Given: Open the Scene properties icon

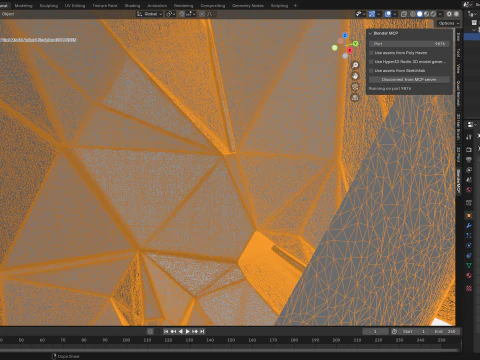Looking at the screenshot, I should coord(469,180).
